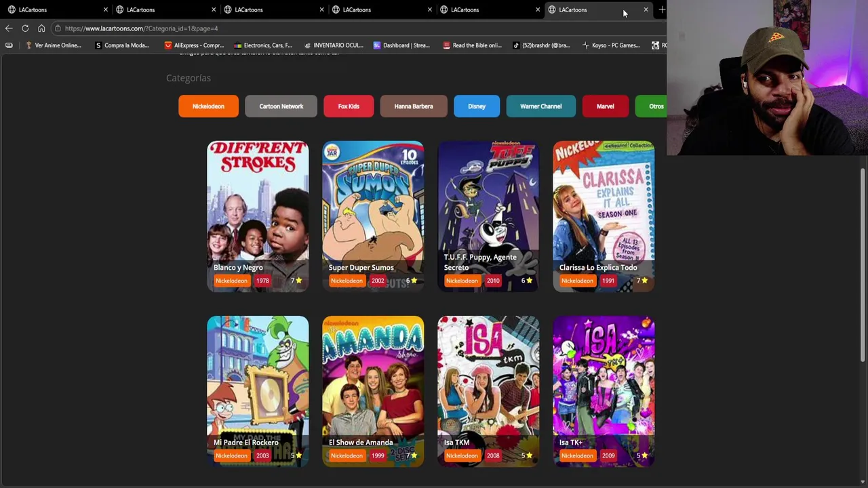This screenshot has height=488, width=868.
Task: Filter by Warner Channel category
Action: pos(540,106)
